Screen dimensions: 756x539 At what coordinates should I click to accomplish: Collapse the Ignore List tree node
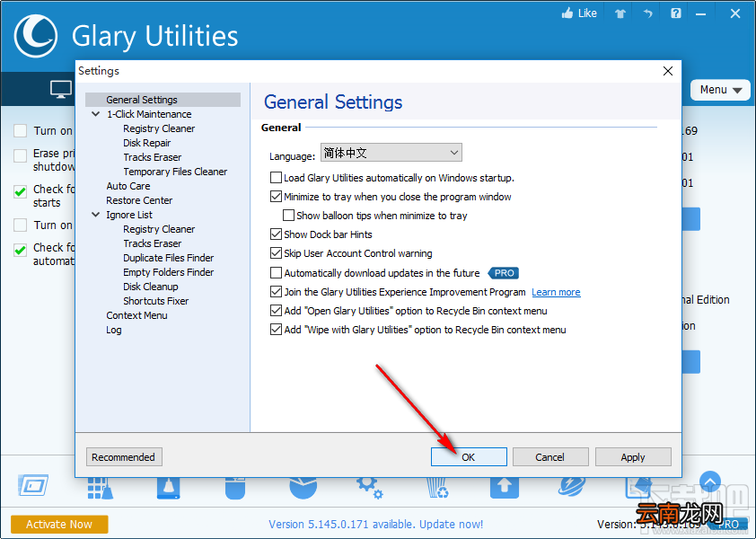pyautogui.click(x=96, y=215)
